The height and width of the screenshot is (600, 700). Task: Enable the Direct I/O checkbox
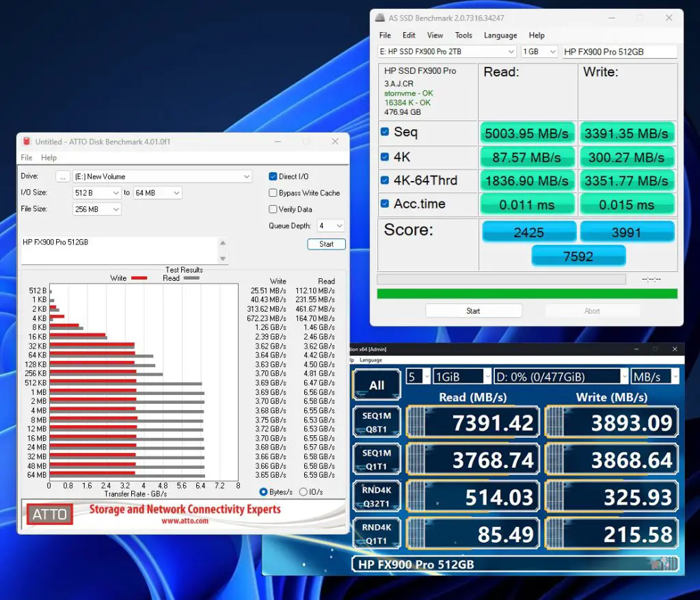[x=273, y=176]
